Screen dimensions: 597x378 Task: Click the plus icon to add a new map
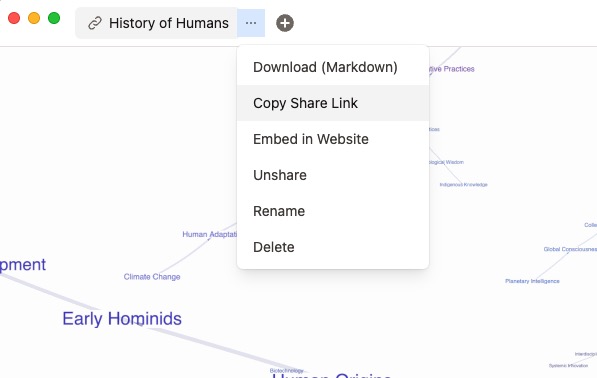285,23
